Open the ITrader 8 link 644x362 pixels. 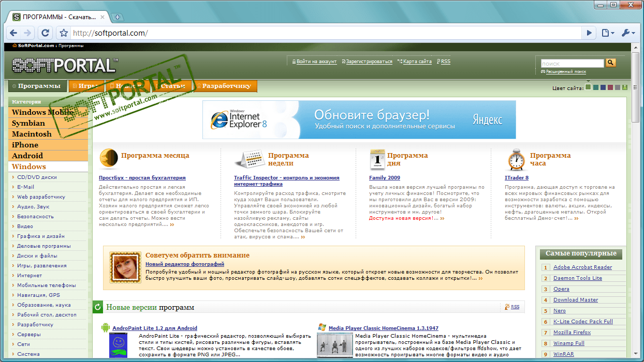(x=517, y=178)
